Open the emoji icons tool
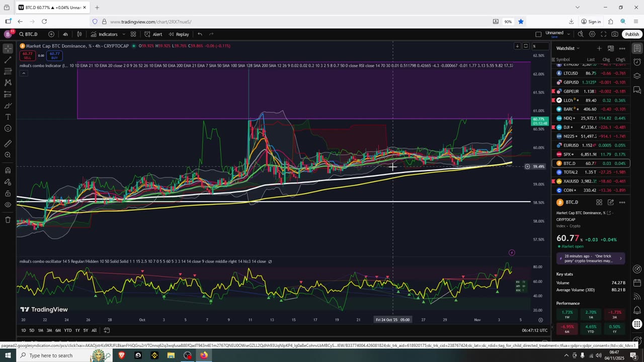 click(8, 128)
